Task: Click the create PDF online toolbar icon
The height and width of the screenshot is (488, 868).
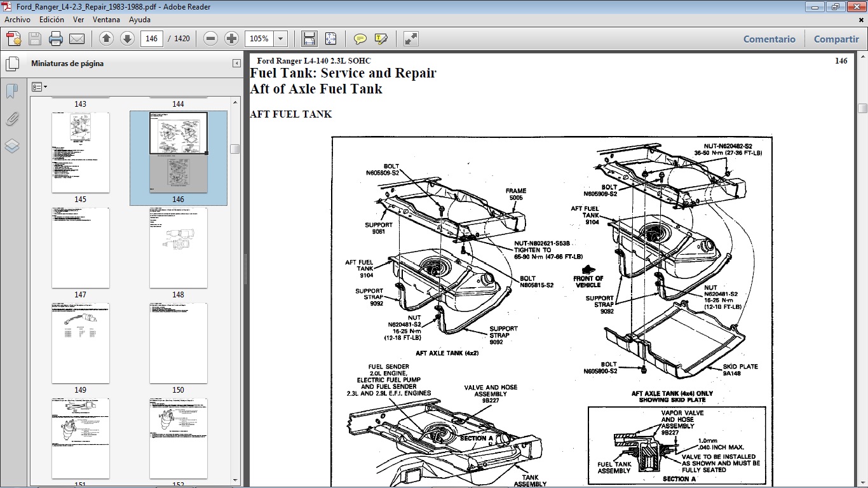Action: click(x=13, y=39)
